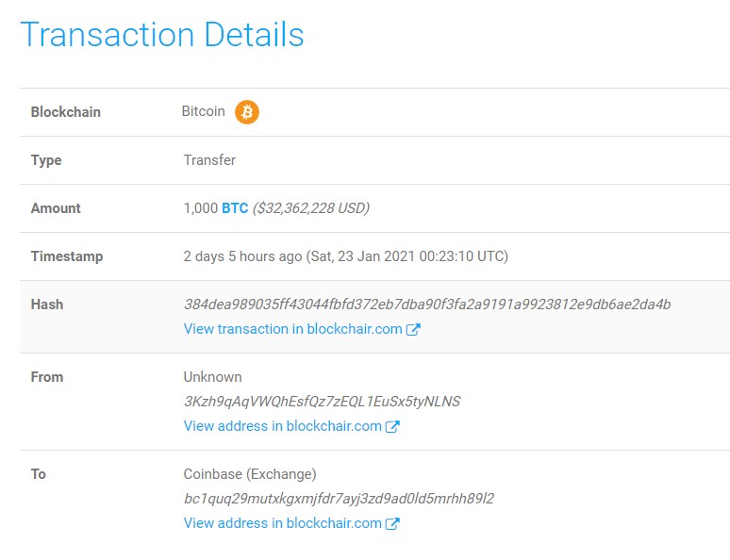Click the Unknown sender label
This screenshot has width=730, height=560.
point(213,377)
